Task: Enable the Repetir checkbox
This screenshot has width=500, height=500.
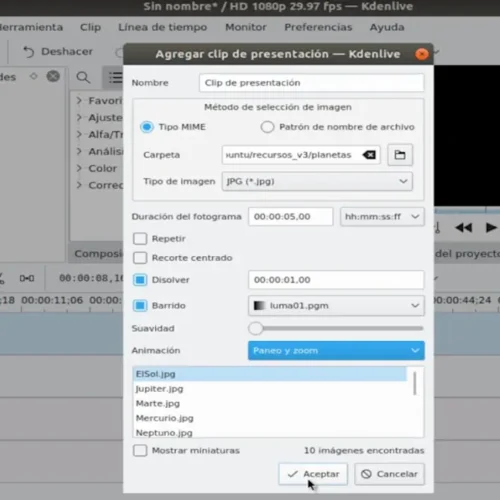Action: pyautogui.click(x=140, y=239)
